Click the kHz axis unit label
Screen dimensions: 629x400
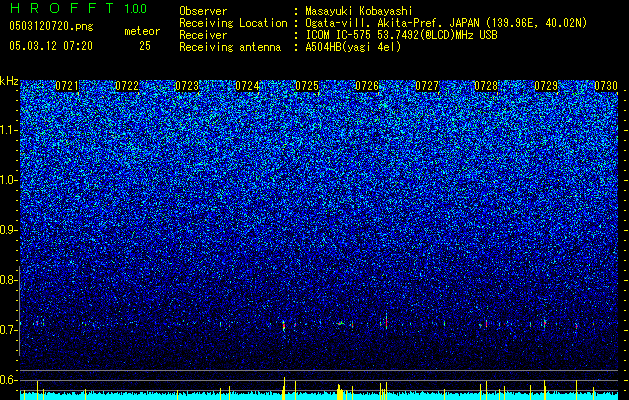click(x=9, y=81)
